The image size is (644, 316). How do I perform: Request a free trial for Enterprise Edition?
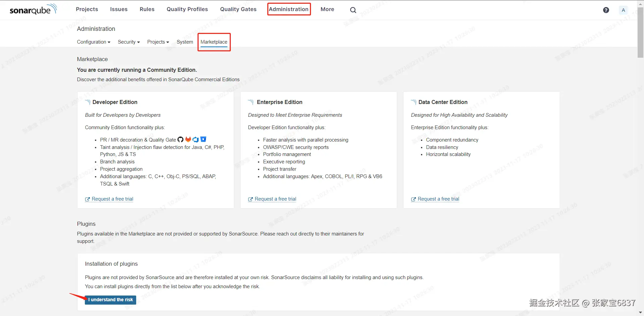[275, 199]
